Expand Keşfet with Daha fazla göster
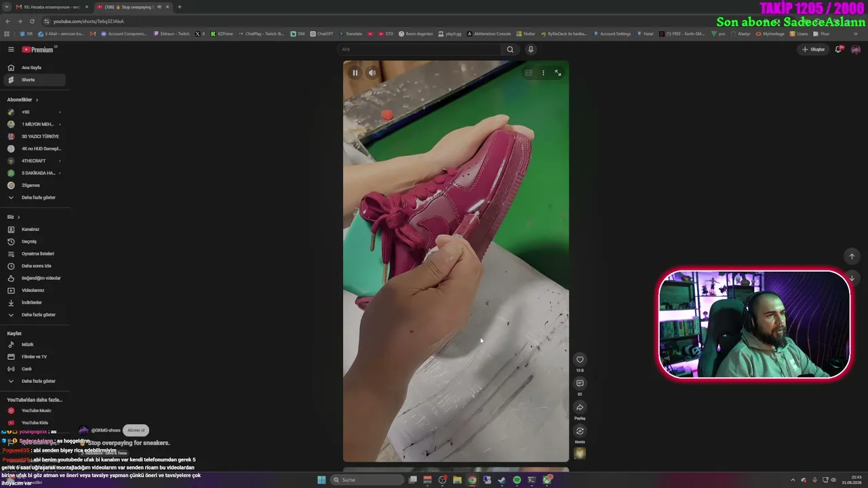Screen dimensions: 868x488 tap(34, 381)
